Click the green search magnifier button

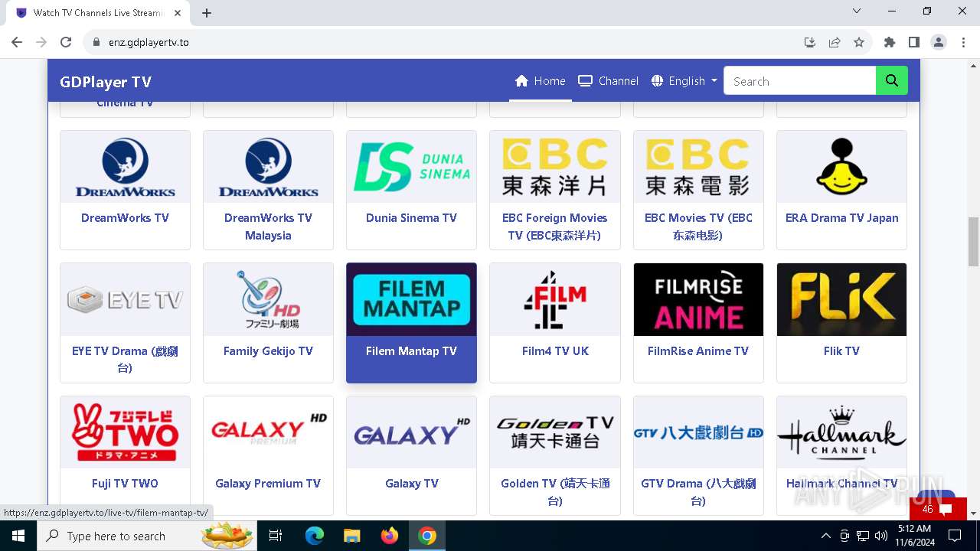pyautogui.click(x=891, y=80)
